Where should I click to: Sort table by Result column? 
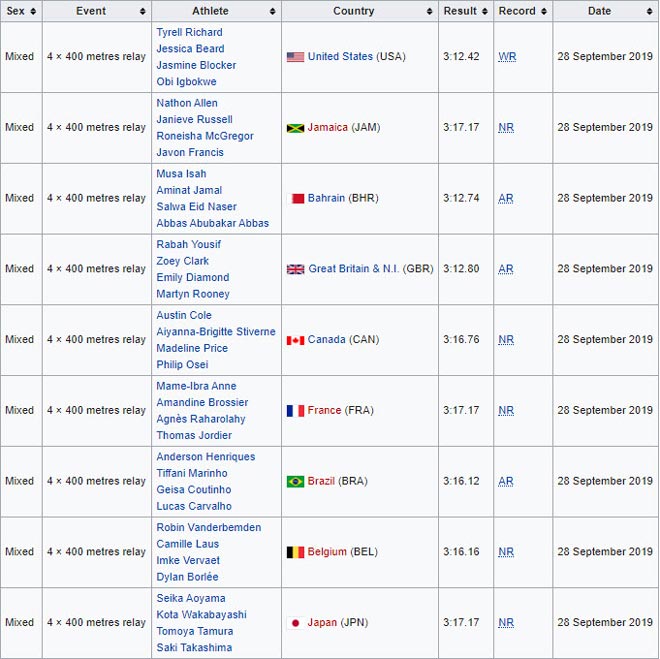466,11
